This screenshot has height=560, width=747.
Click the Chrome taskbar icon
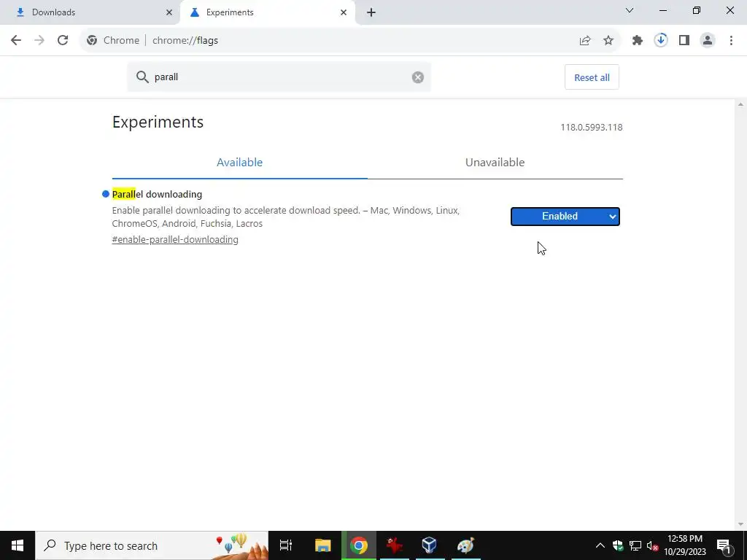pos(359,545)
